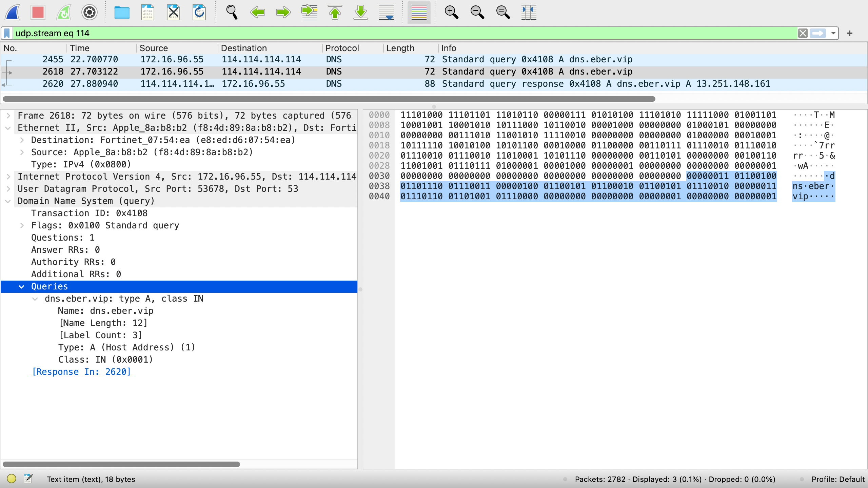
Task: Select the Type: IPv4 (0x0800) field
Action: (81, 164)
